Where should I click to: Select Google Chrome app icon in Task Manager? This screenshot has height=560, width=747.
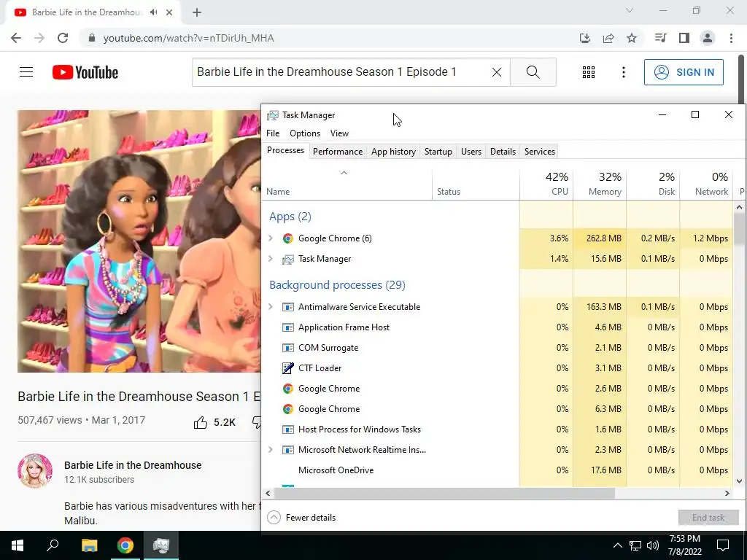click(287, 238)
